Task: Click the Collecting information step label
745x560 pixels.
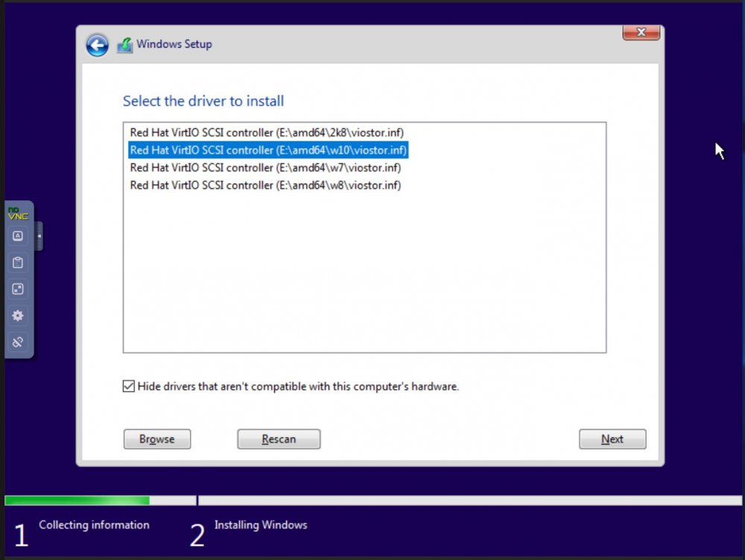Action: pos(94,525)
